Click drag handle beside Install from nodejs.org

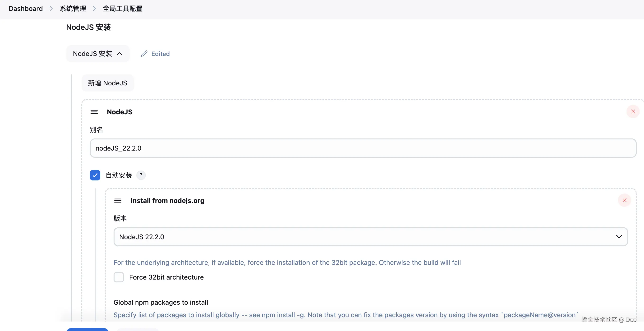pyautogui.click(x=118, y=201)
